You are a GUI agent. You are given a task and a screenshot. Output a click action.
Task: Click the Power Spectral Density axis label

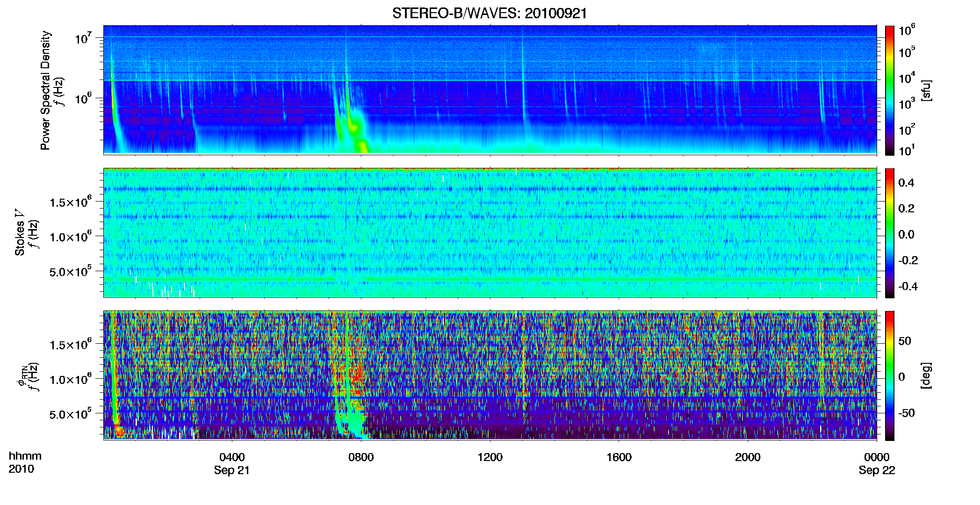tap(45, 90)
